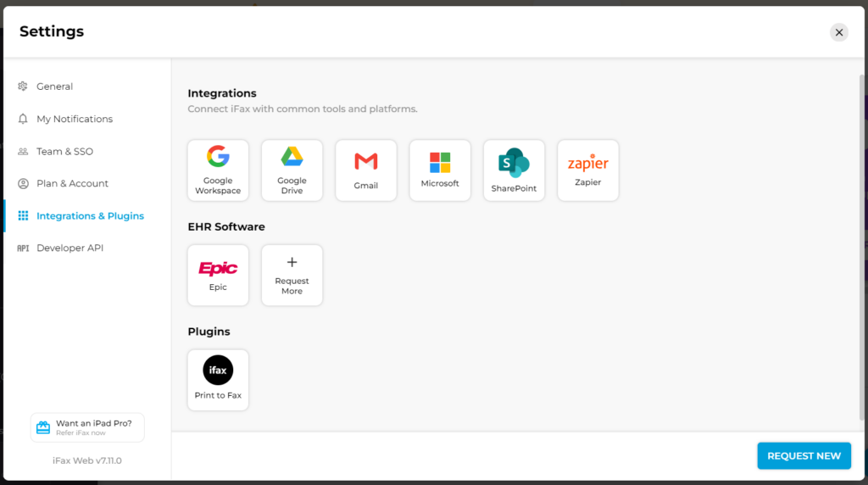
Task: Open the Print to Fax plugin
Action: click(218, 380)
